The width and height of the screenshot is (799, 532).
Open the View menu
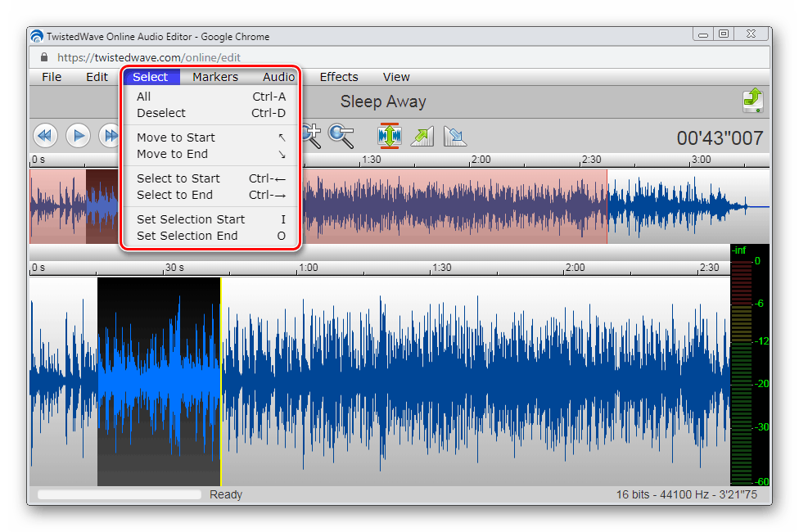396,77
